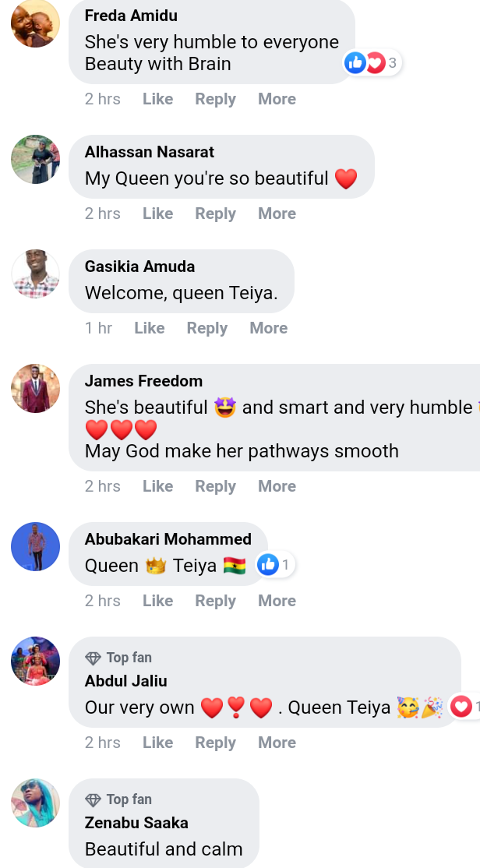Reply to James Freedom's comment
Image resolution: width=480 pixels, height=868 pixels.
pos(215,486)
